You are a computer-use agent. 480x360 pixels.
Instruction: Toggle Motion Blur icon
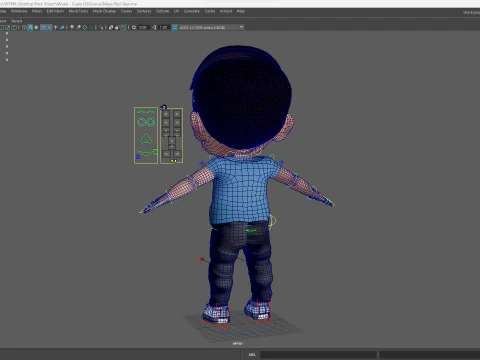(x=78, y=27)
